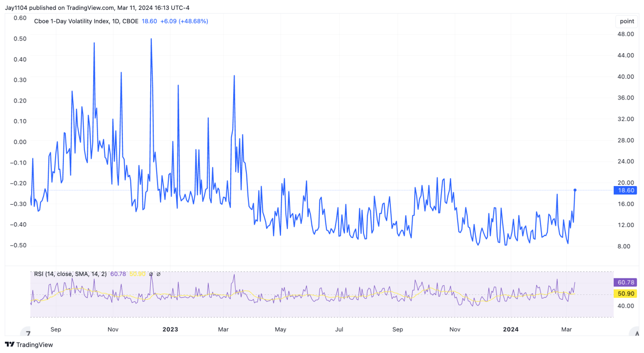Click the bold 2024 time axis label
Viewport: 644px width, 353px height.
coord(511,329)
